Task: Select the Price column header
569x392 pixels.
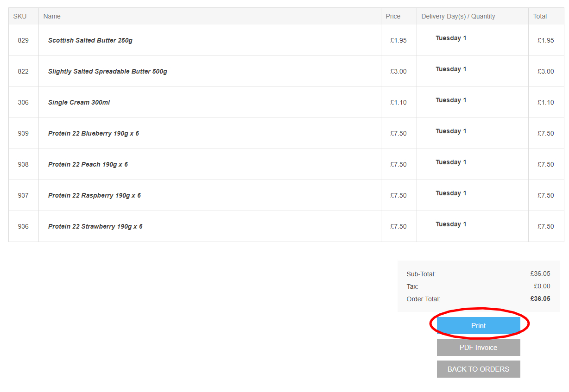Action: pyautogui.click(x=392, y=16)
